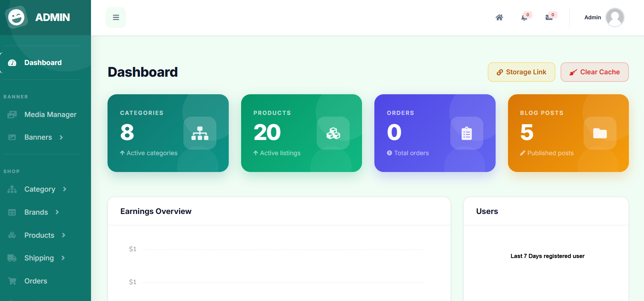Click the Admin user avatar
Screen dimensions: 644x301
tap(615, 18)
